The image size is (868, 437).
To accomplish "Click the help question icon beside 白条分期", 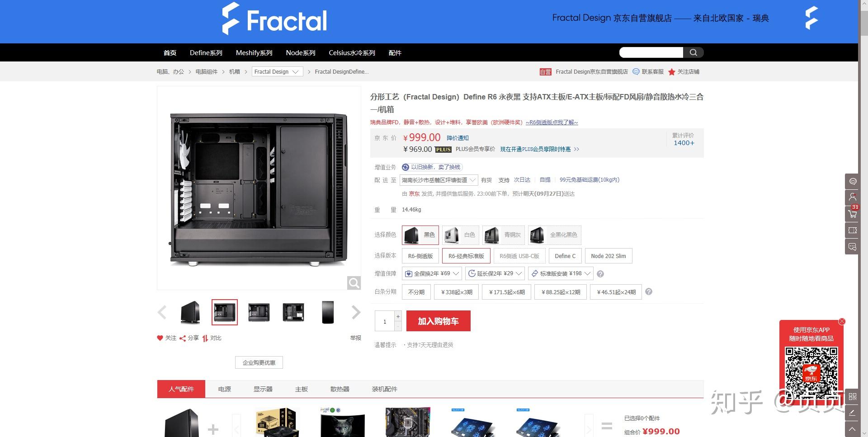I will 649,292.
